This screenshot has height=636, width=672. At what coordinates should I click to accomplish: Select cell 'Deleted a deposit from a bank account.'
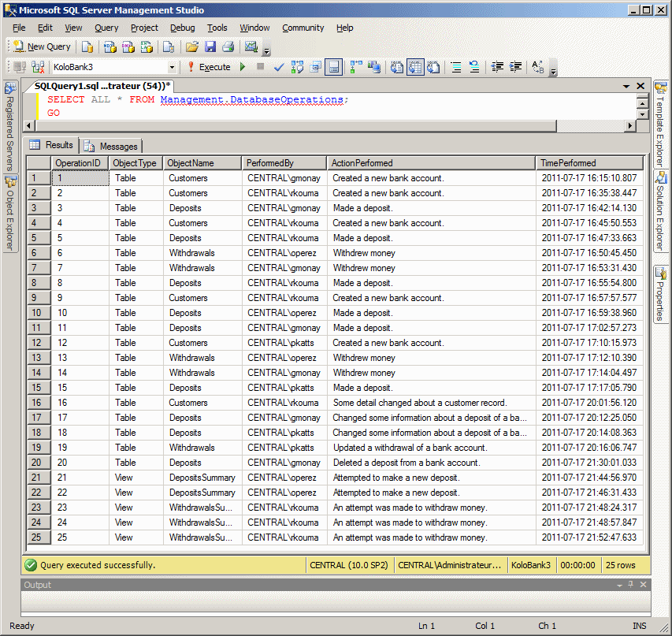point(431,463)
